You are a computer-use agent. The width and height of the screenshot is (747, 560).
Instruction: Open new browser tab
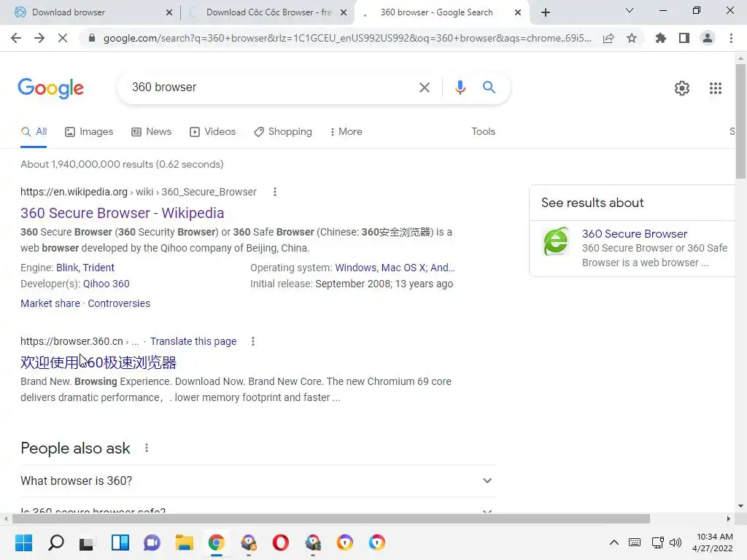tap(546, 12)
